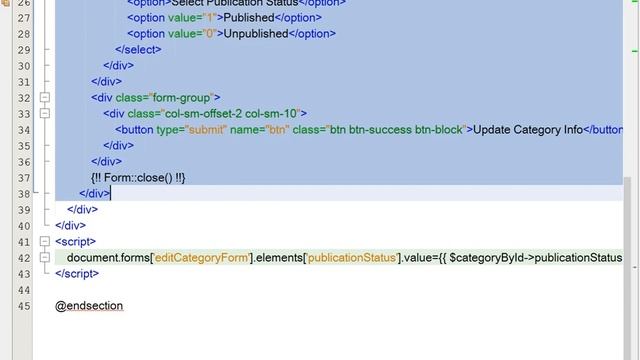Click the opening <script> tag

coord(76,242)
